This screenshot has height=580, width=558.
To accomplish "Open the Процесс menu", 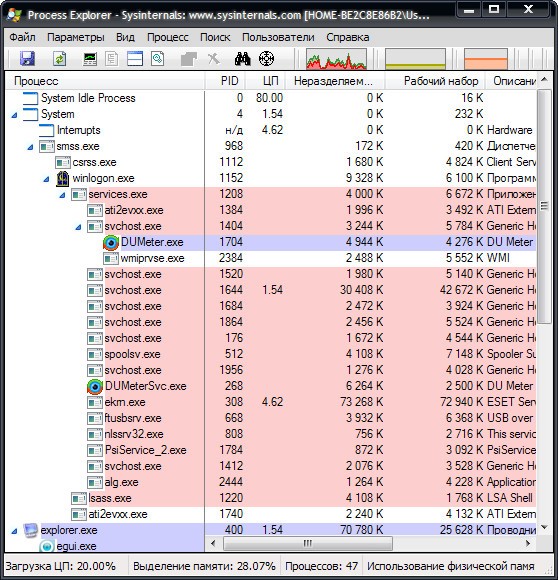I will [x=168, y=37].
